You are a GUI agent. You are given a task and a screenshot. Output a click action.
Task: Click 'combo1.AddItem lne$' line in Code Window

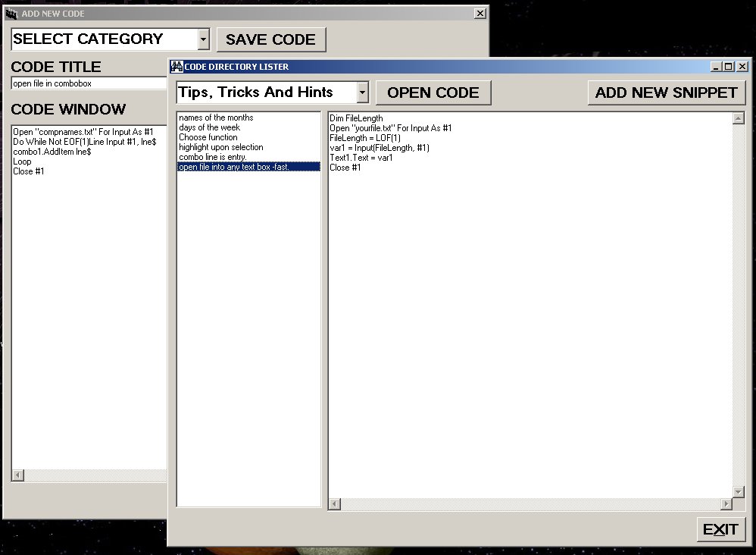point(52,152)
